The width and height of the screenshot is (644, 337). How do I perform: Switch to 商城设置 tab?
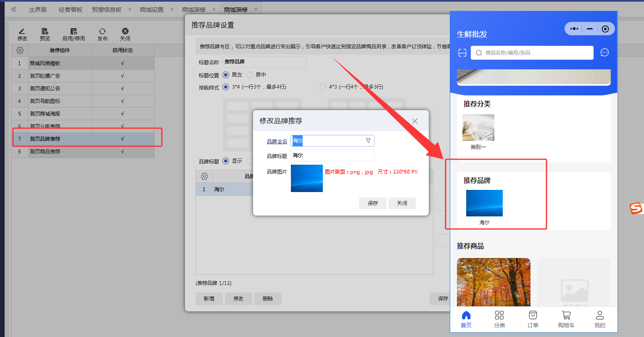(152, 10)
